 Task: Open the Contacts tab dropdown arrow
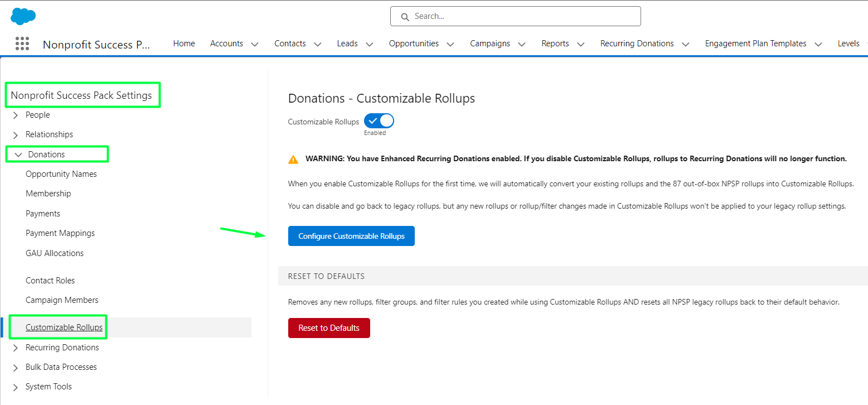click(318, 44)
